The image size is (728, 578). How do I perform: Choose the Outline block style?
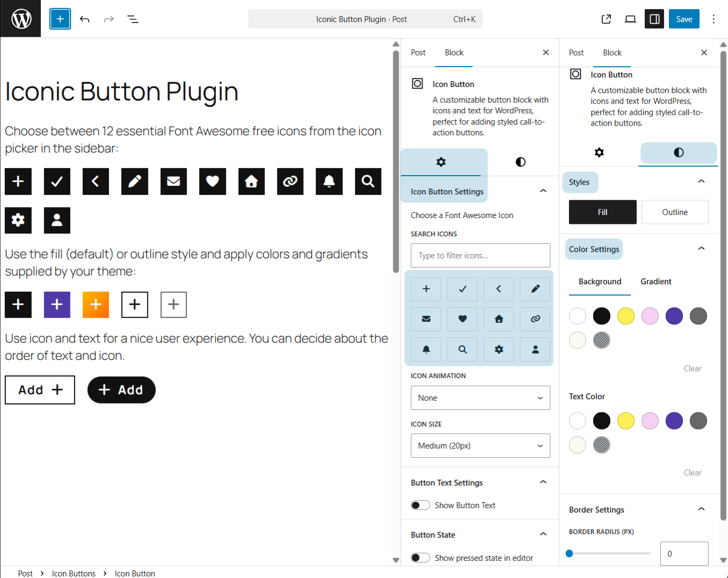click(x=675, y=212)
